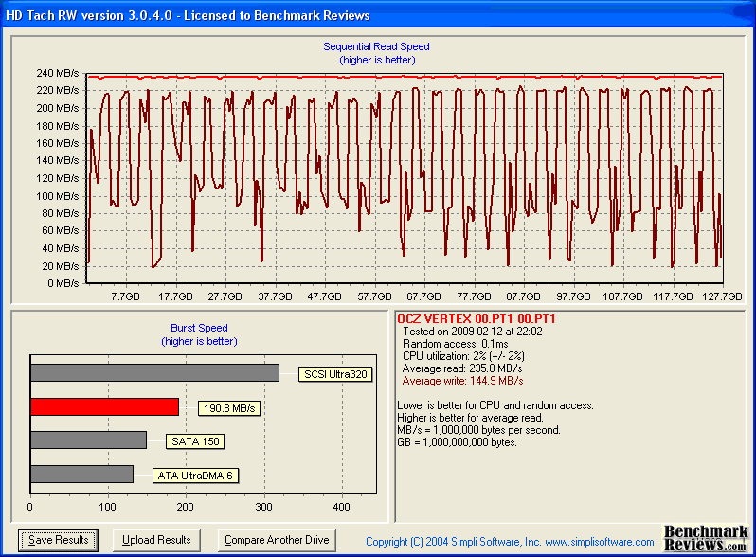The width and height of the screenshot is (756, 557).
Task: Click the 180 MB/s axis label
Action: pos(58,126)
